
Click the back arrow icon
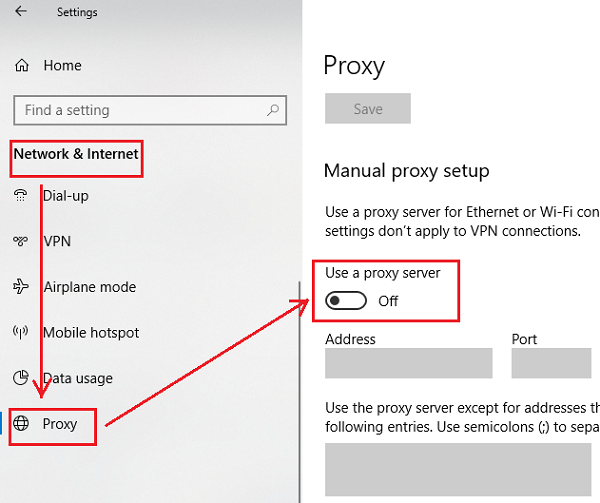[x=22, y=12]
